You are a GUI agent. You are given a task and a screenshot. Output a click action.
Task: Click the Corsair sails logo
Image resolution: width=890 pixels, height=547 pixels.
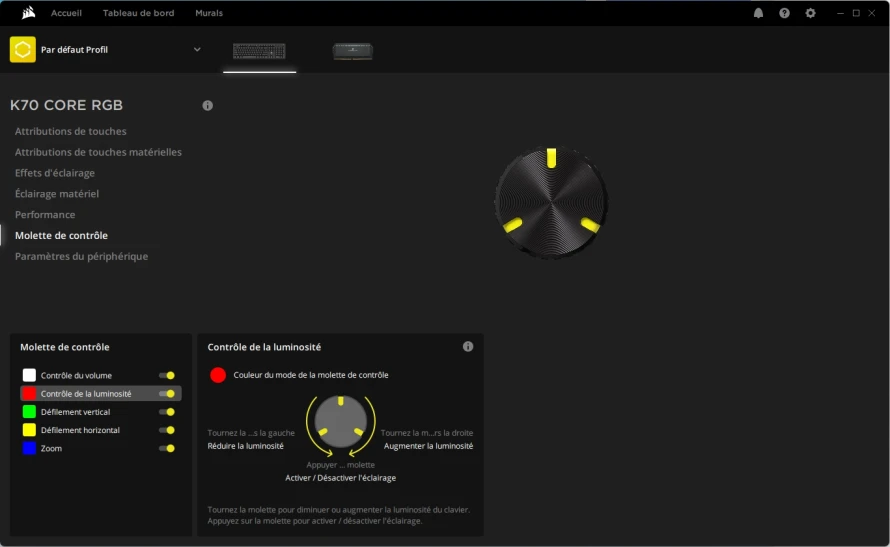pos(28,12)
